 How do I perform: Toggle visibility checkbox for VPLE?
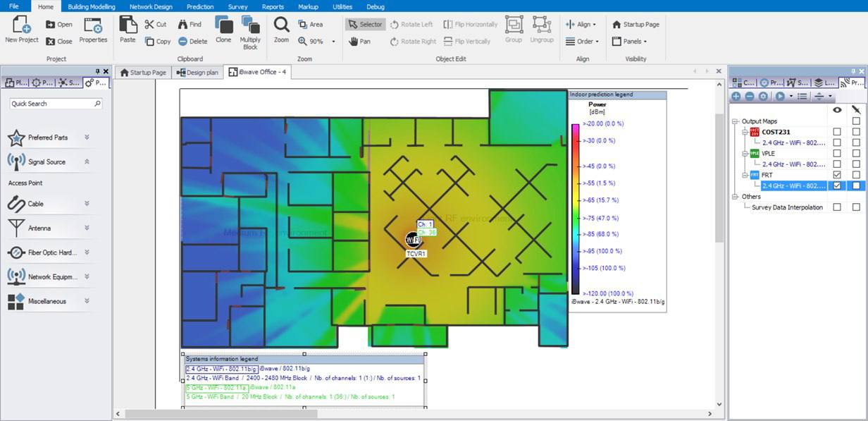[837, 153]
